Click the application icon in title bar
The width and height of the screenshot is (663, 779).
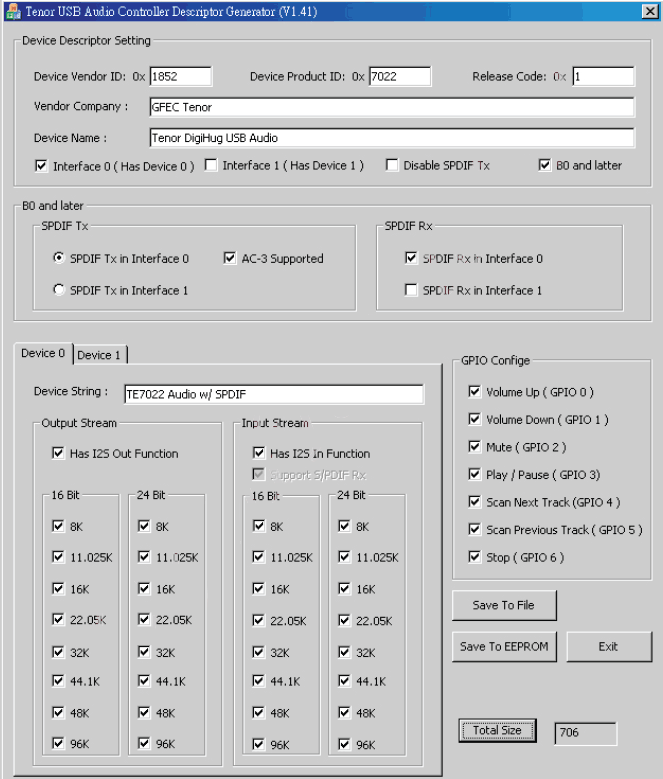coord(12,11)
